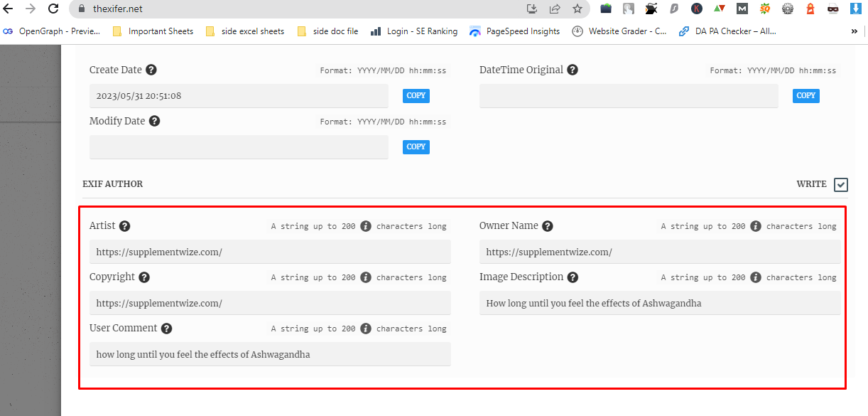Click into the Artist text field
Viewport: 868px width, 416px height.
(x=270, y=252)
